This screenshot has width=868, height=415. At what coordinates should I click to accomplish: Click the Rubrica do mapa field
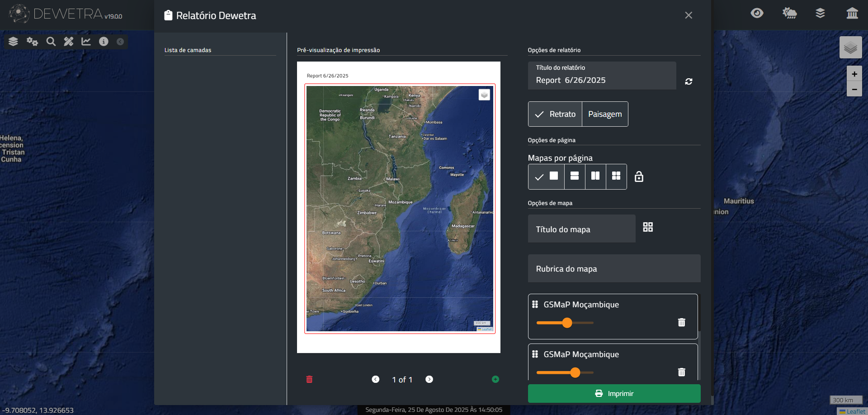coord(614,269)
